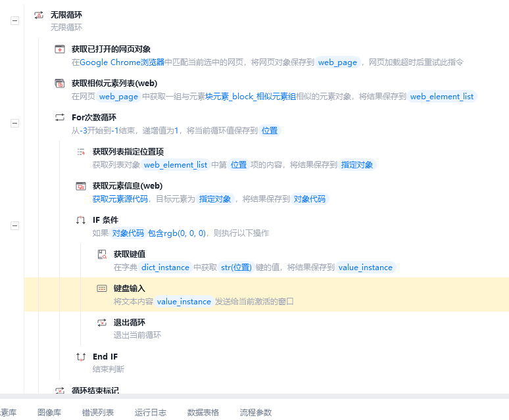Screen dimensions: 509x420
Task: Click the 获取键值 dictionary icon
Action: coord(102,254)
